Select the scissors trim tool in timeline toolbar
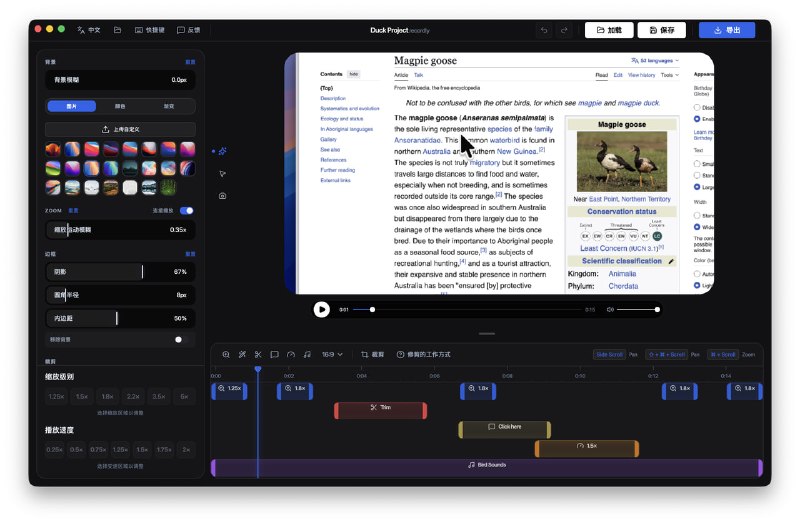Viewport: 800px width, 524px height. click(x=257, y=354)
